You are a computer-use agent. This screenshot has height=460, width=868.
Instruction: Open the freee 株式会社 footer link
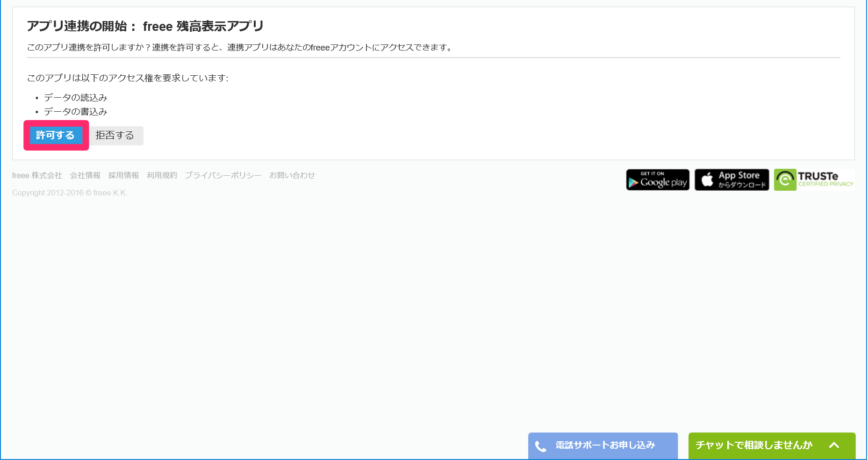coord(37,175)
